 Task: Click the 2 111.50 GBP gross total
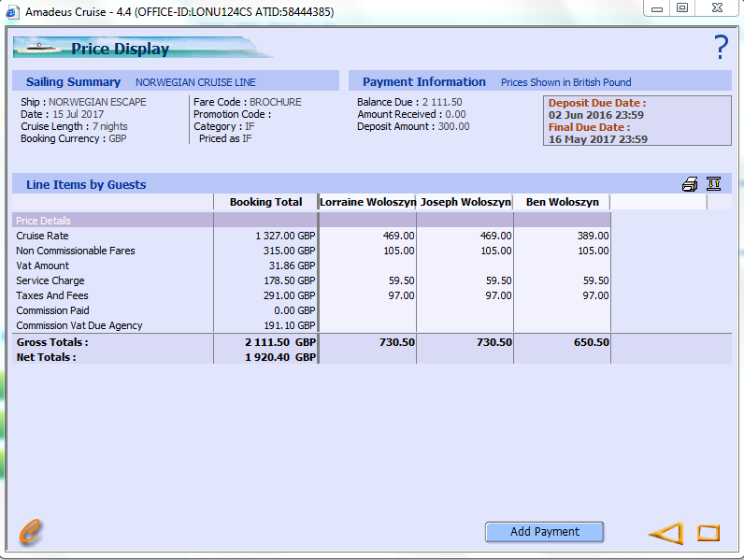click(280, 342)
